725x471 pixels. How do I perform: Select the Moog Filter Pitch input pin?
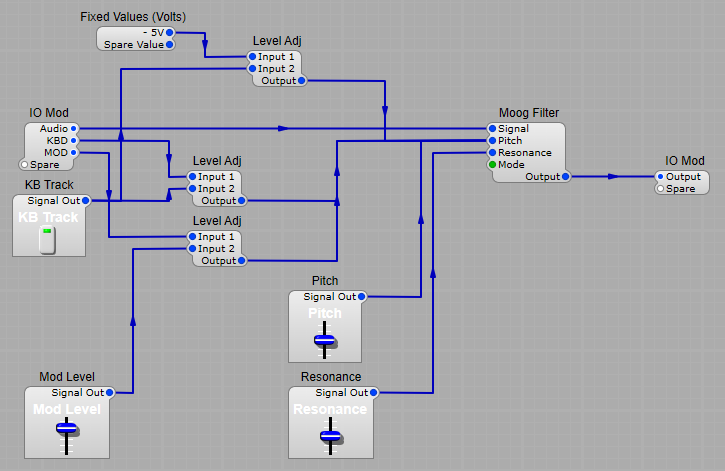tap(492, 141)
